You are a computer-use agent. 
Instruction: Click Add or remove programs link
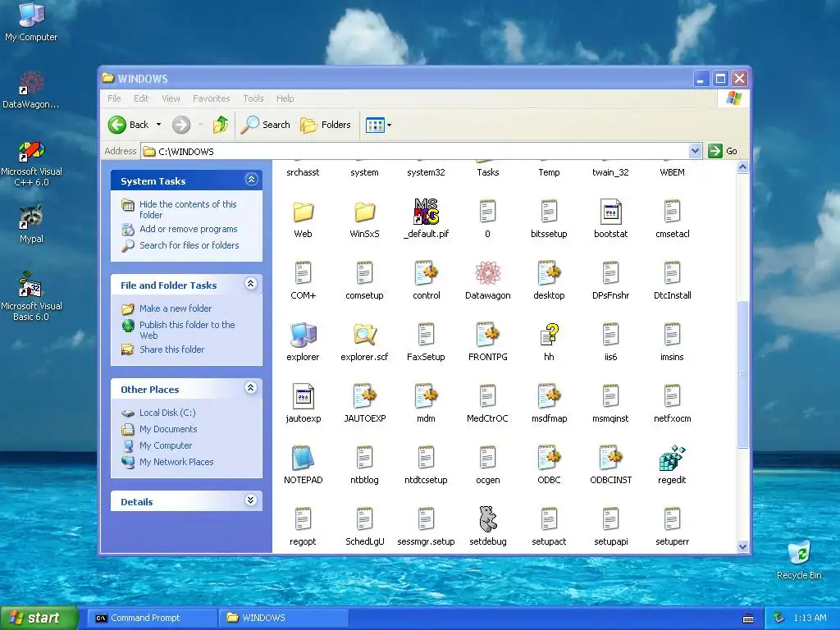click(188, 229)
